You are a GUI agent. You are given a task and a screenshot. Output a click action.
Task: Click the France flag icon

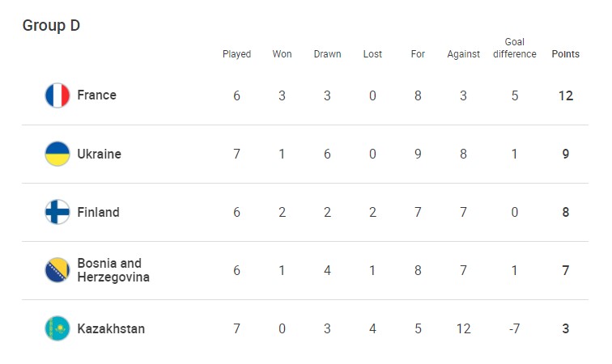tap(57, 95)
